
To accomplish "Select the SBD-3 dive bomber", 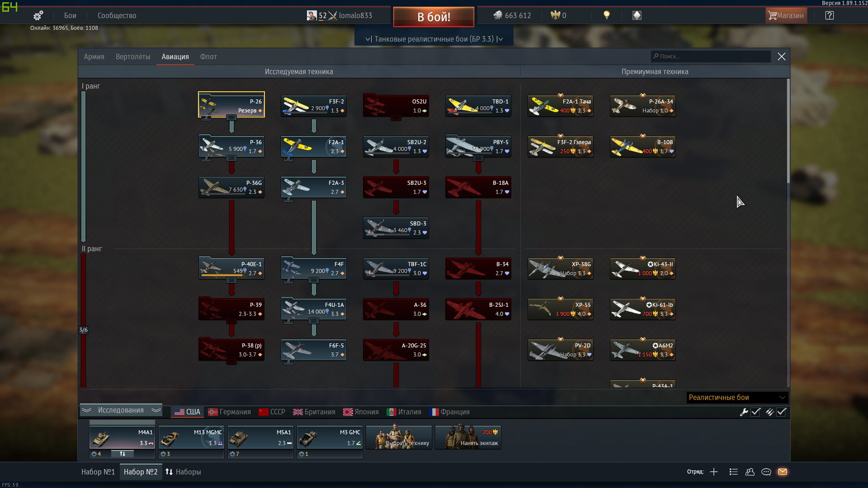I will [x=396, y=228].
